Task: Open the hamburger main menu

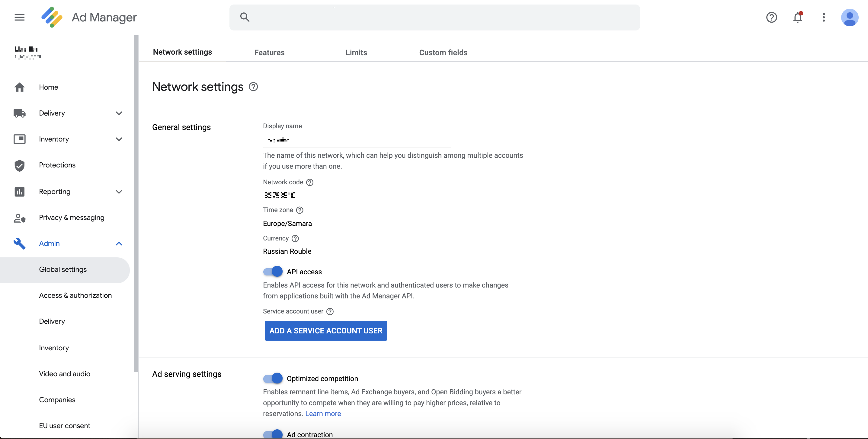Action: pos(20,17)
